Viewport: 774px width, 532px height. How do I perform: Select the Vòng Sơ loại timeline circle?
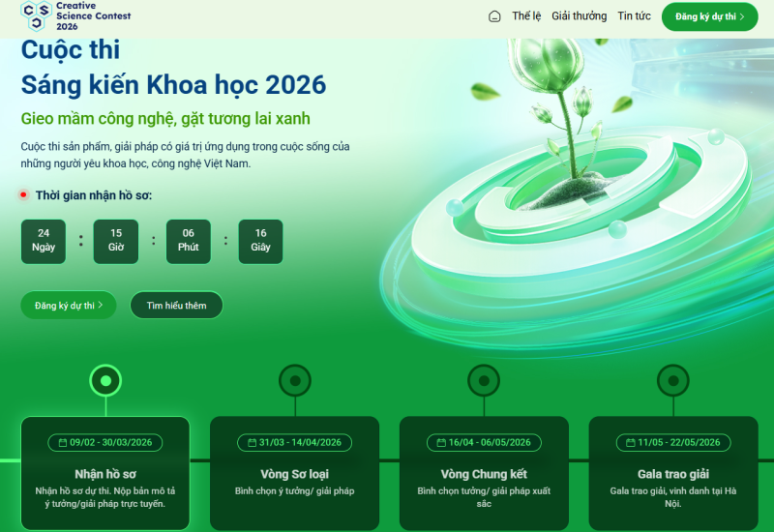(x=294, y=380)
